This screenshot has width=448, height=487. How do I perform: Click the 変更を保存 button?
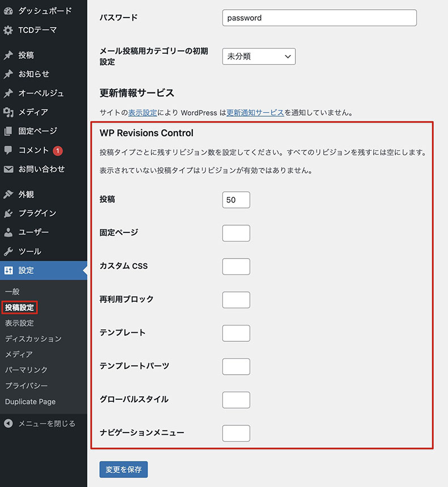124,469
